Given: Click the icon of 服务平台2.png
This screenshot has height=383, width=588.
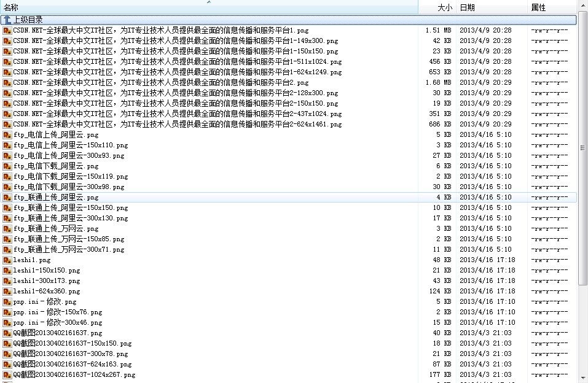Looking at the screenshot, I should pos(7,83).
